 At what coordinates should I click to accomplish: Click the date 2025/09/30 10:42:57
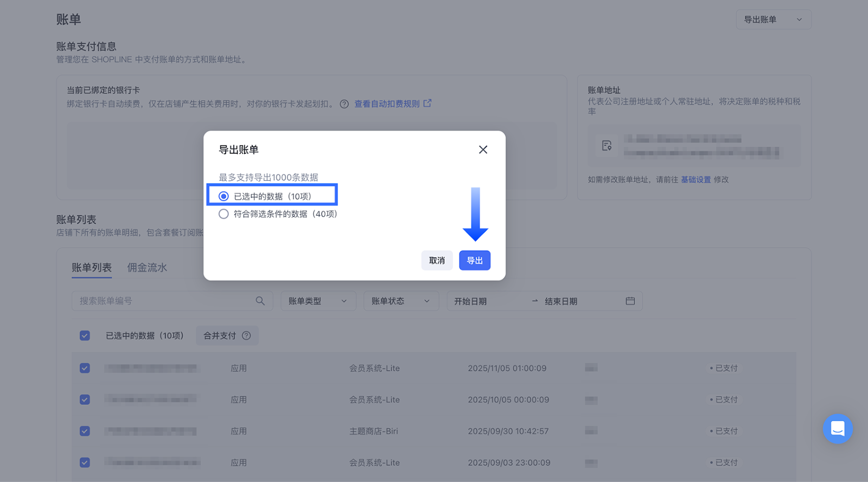[508, 431]
